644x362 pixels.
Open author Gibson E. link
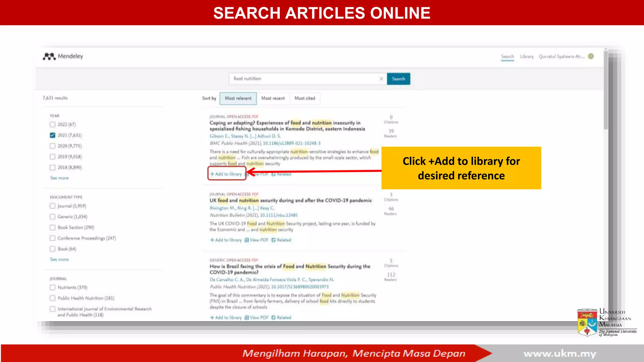[219, 136]
